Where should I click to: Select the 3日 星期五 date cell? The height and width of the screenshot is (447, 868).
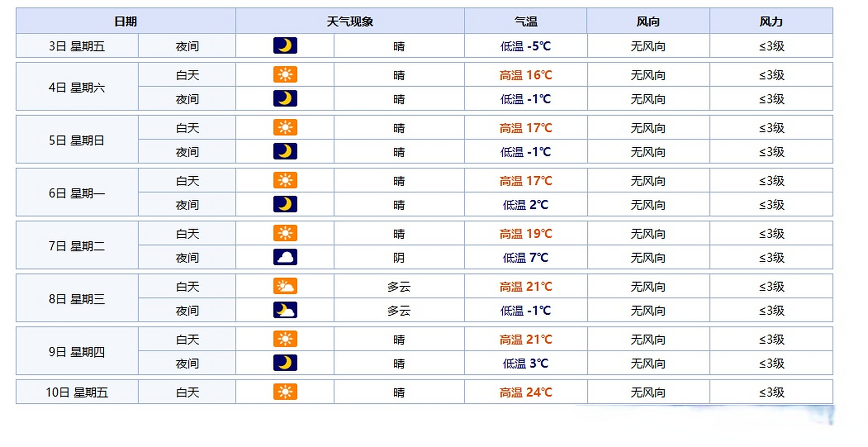[x=77, y=46]
